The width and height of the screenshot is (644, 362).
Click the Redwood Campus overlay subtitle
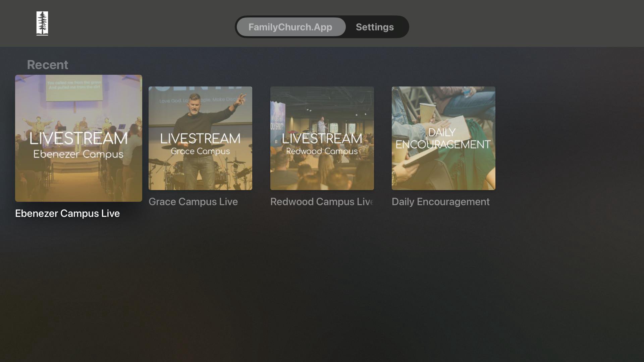pyautogui.click(x=322, y=151)
